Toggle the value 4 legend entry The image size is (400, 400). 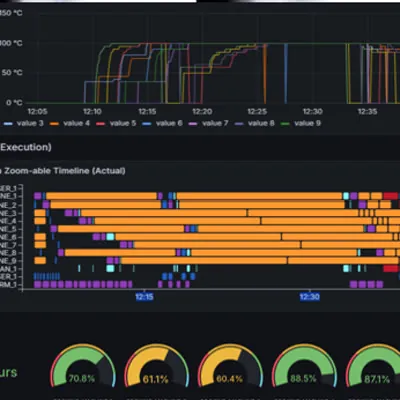tap(70, 123)
